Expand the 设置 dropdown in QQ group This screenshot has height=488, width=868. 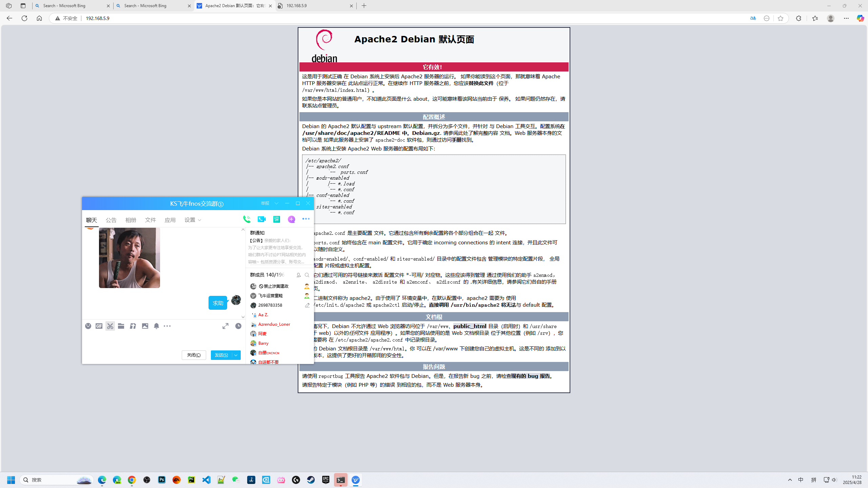click(193, 220)
